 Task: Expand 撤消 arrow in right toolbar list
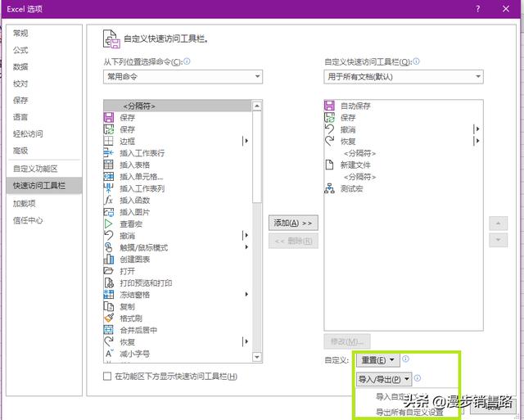pos(477,129)
